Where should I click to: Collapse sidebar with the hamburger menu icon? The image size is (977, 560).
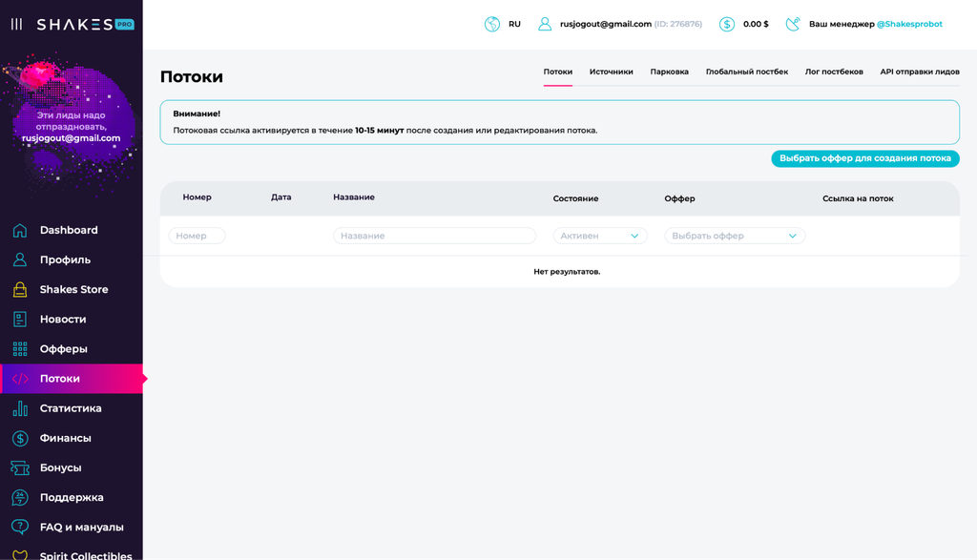click(x=17, y=24)
